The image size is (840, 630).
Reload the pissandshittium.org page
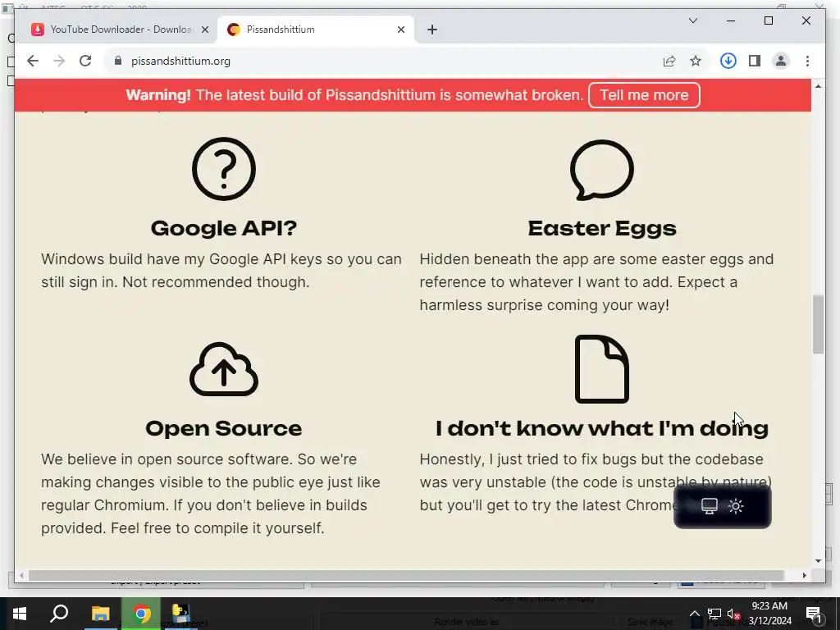pos(85,61)
